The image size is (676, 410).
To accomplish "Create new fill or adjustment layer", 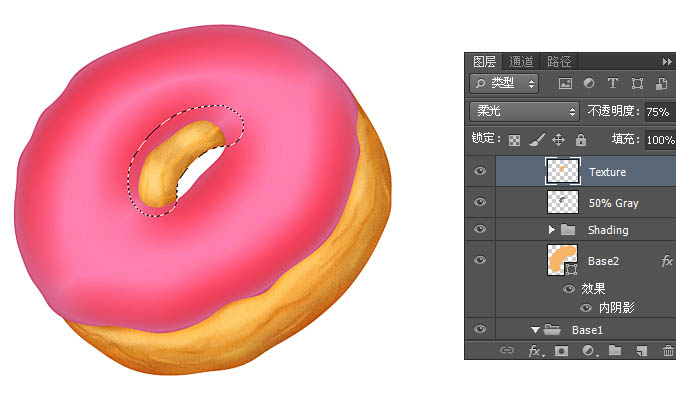I will 589,351.
